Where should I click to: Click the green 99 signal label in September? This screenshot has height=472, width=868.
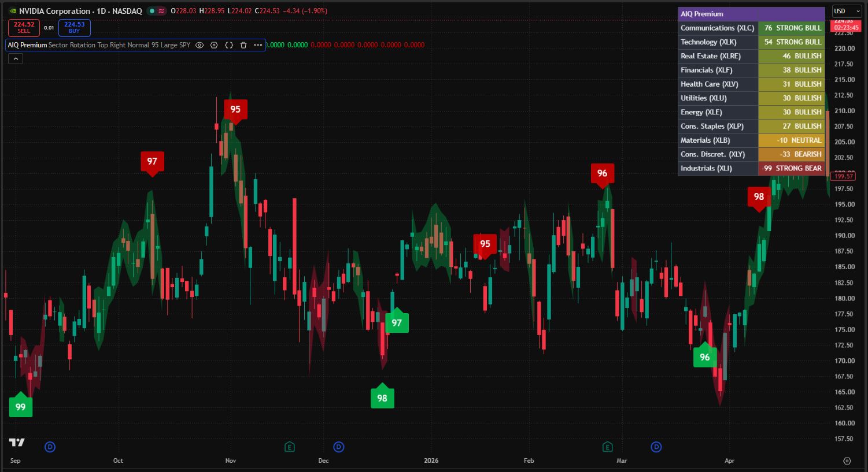click(x=21, y=406)
